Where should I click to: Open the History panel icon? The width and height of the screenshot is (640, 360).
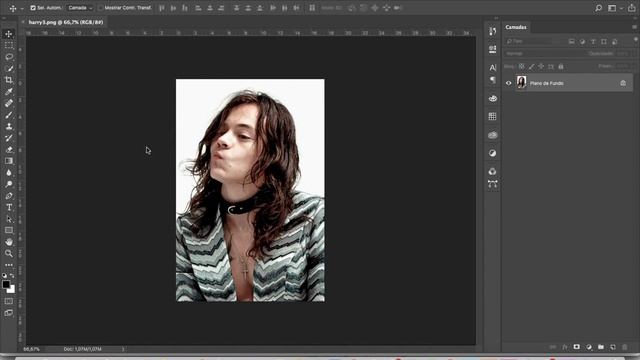493,31
